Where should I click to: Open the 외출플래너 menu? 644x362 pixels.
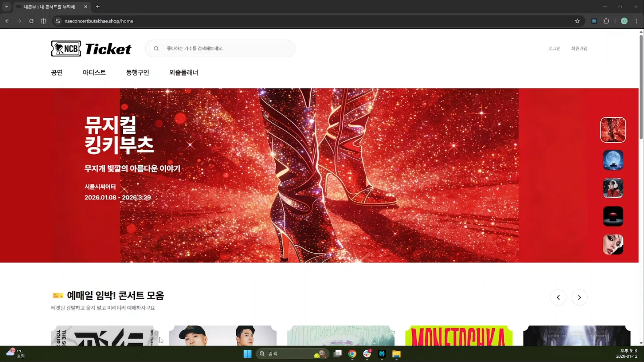tap(183, 72)
